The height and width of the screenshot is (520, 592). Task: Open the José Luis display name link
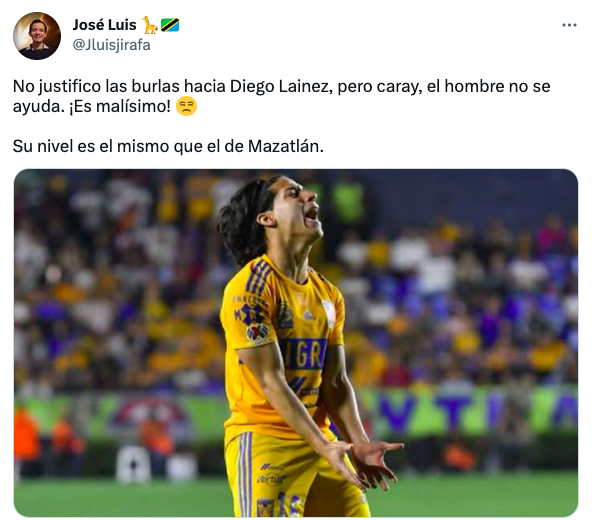tap(104, 25)
